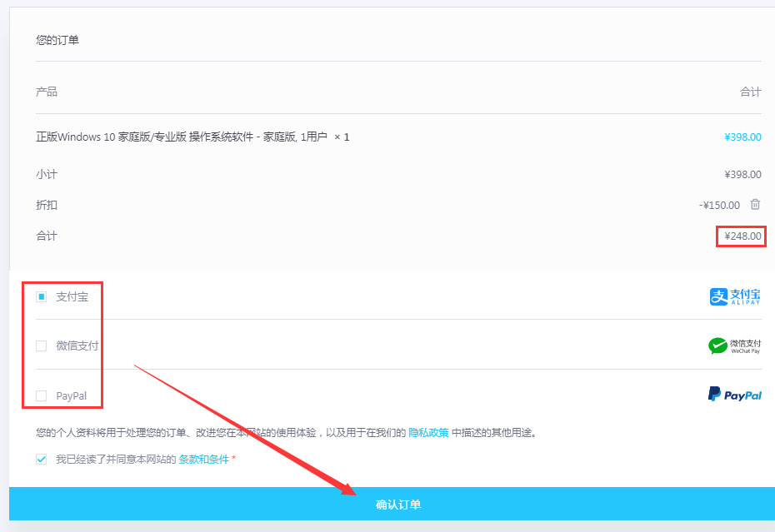
Task: Click the green WeChat Pay circle icon
Action: click(718, 345)
